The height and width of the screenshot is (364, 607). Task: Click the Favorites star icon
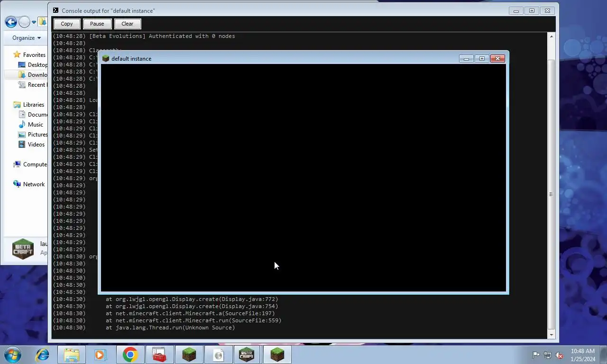(17, 55)
